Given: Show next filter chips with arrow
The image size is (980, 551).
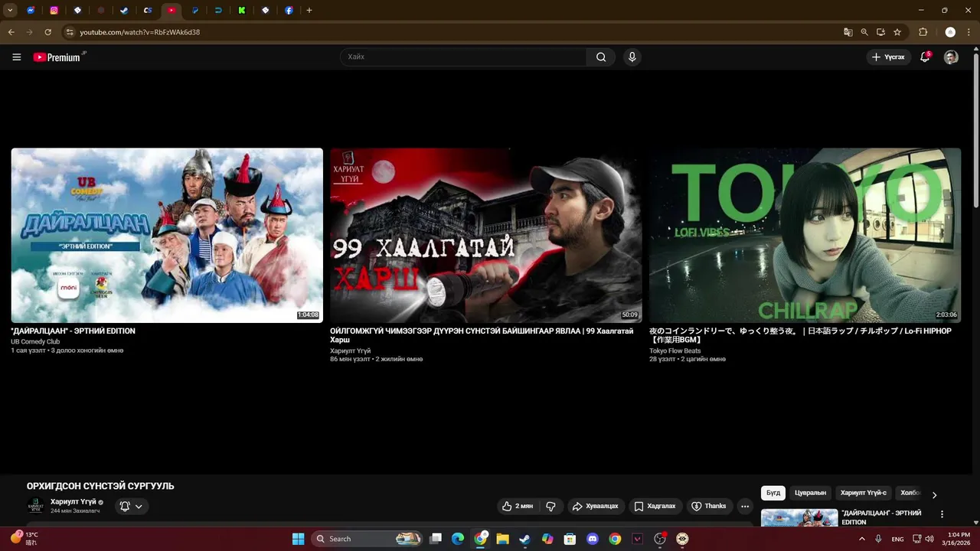Looking at the screenshot, I should 934,494.
